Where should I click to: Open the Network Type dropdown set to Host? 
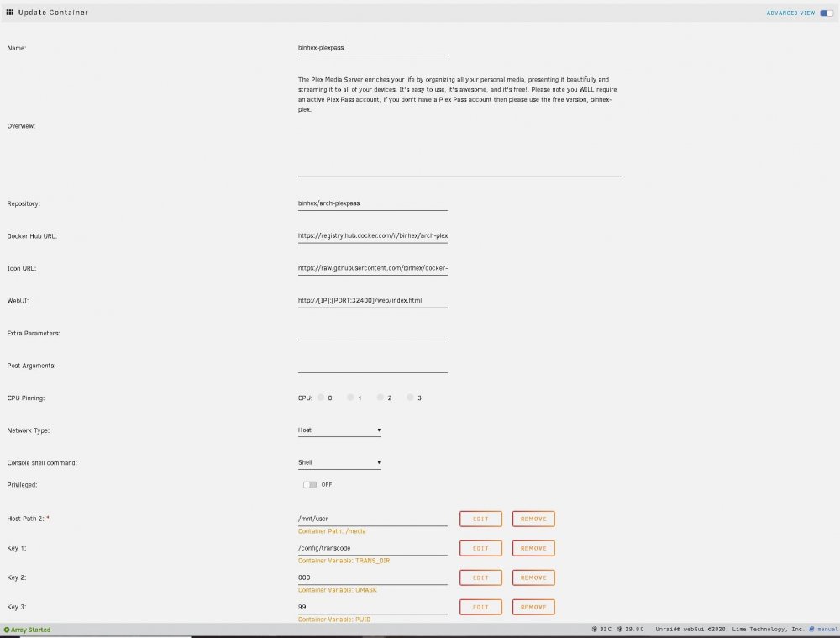[339, 430]
